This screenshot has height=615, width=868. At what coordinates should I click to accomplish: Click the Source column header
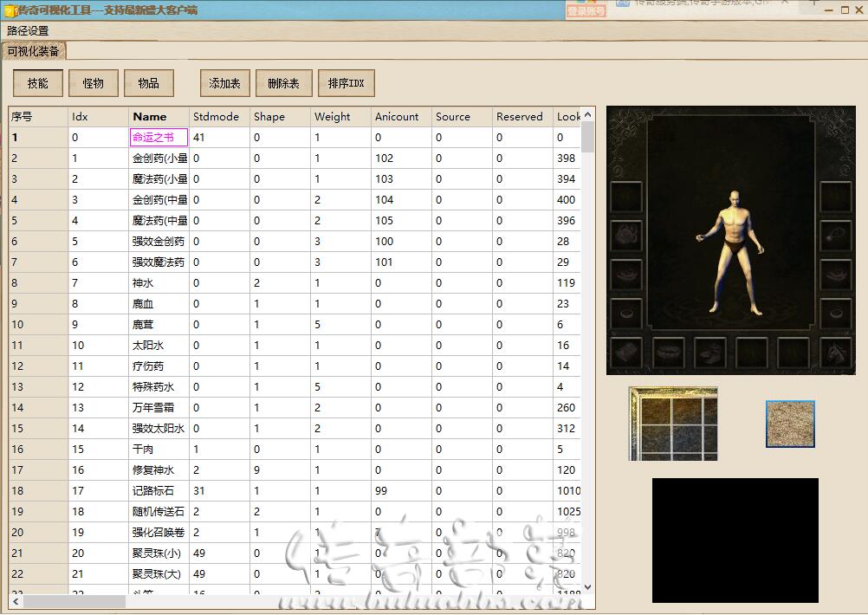click(463, 117)
